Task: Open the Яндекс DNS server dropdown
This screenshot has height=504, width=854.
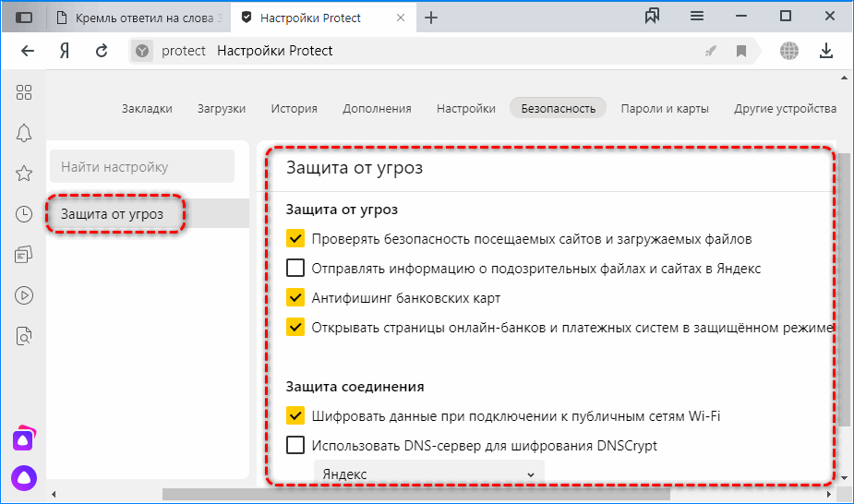Action: 429,473
